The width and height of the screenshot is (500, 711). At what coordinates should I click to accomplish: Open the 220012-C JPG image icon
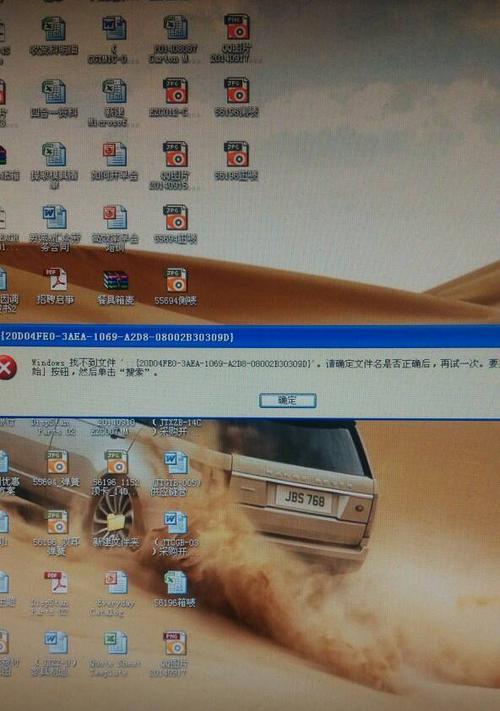175,97
